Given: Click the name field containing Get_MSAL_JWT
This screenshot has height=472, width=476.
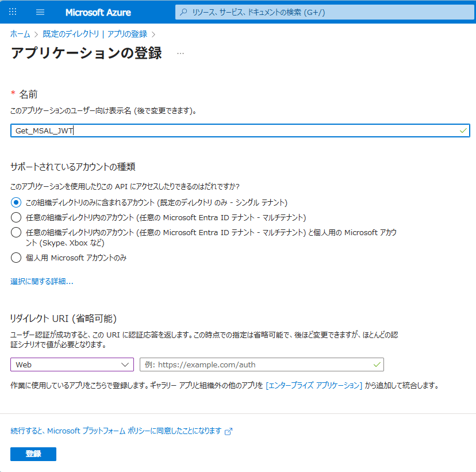Looking at the screenshot, I should point(240,131).
